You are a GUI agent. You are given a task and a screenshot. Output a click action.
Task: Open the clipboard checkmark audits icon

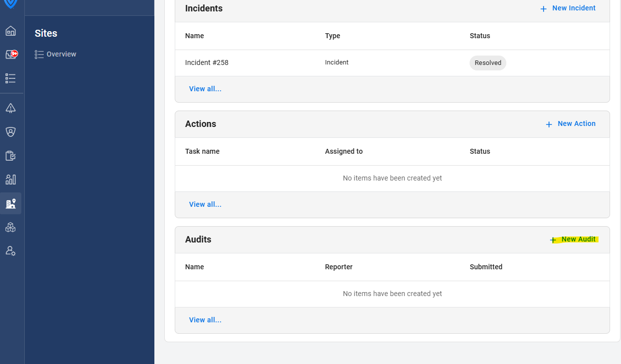pos(10,156)
